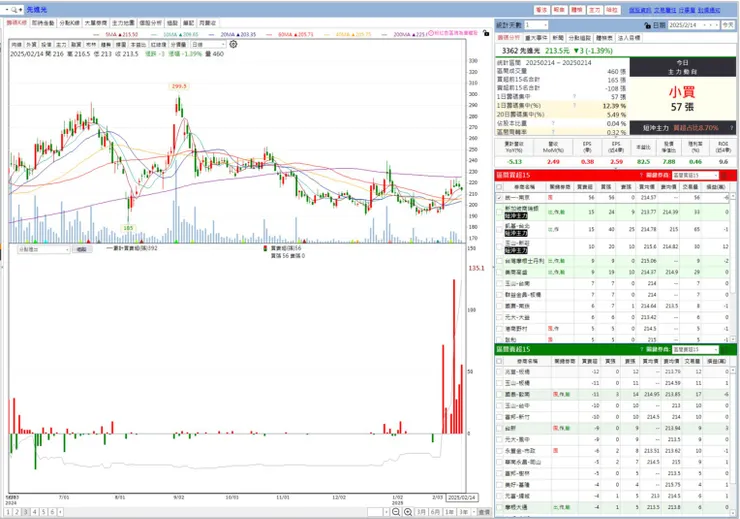Toggle the 均線 indicator button
740x519 pixels.
[x=17, y=44]
